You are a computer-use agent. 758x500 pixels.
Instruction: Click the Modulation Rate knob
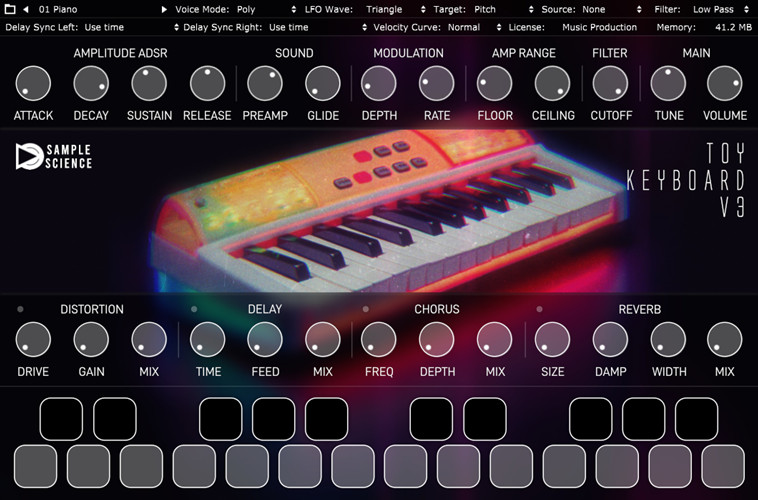coord(437,84)
